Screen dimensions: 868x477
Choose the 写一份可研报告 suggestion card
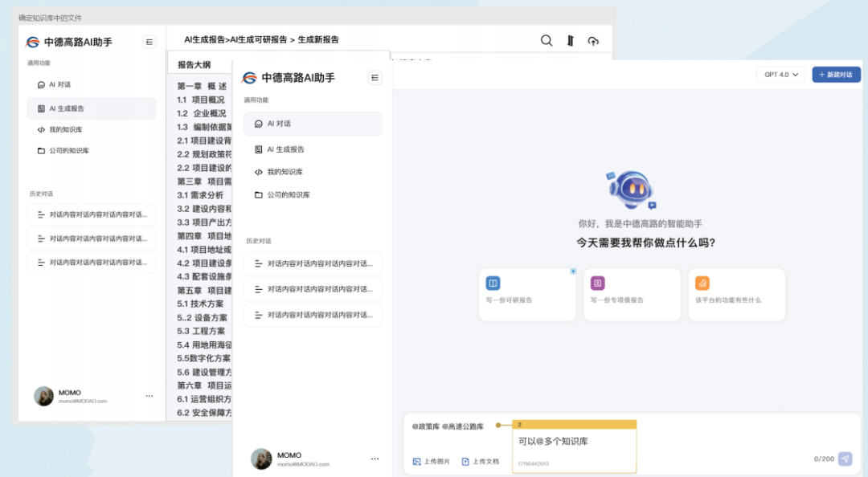click(x=527, y=295)
